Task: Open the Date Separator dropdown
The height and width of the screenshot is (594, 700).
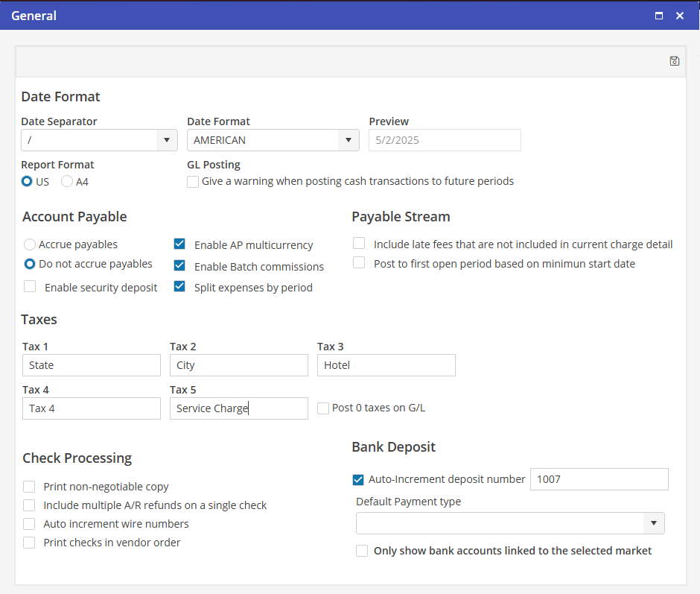Action: (x=167, y=140)
